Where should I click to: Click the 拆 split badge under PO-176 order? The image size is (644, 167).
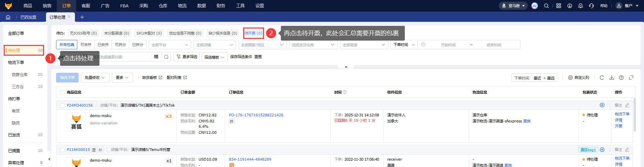231,121
